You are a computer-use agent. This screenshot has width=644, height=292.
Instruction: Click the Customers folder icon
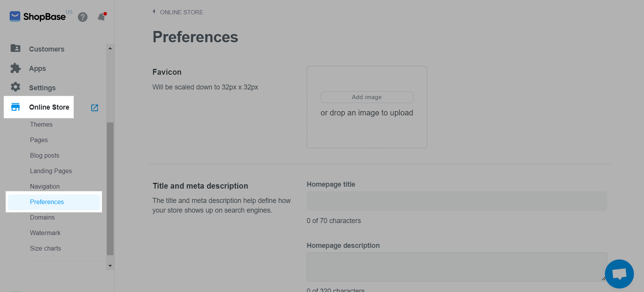[x=15, y=48]
